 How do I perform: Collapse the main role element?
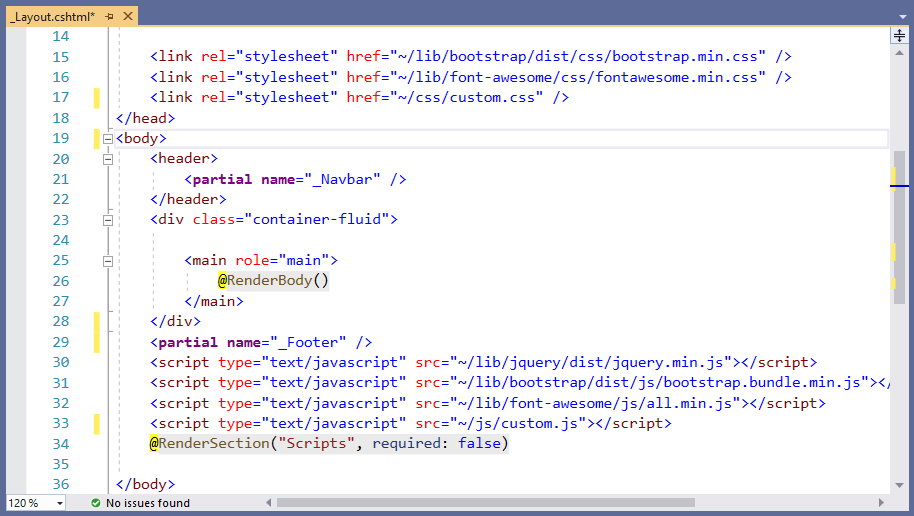coord(107,261)
